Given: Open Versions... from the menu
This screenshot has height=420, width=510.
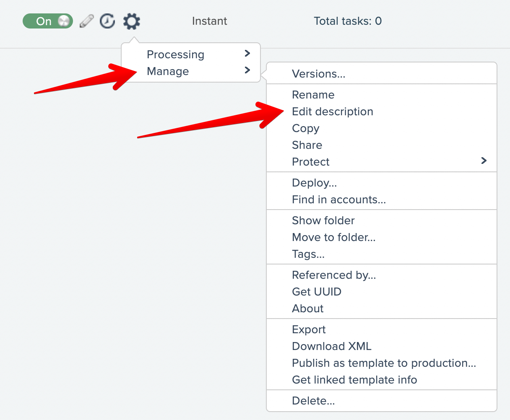Looking at the screenshot, I should coord(318,74).
